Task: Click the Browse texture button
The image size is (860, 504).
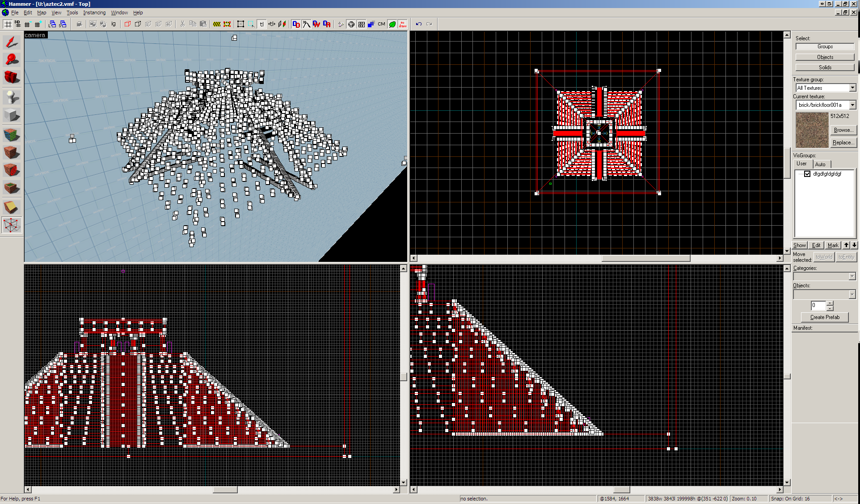Action: coord(842,130)
